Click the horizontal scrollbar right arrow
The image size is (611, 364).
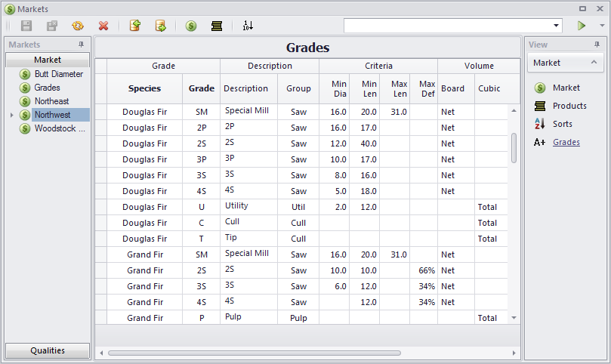[x=514, y=353]
